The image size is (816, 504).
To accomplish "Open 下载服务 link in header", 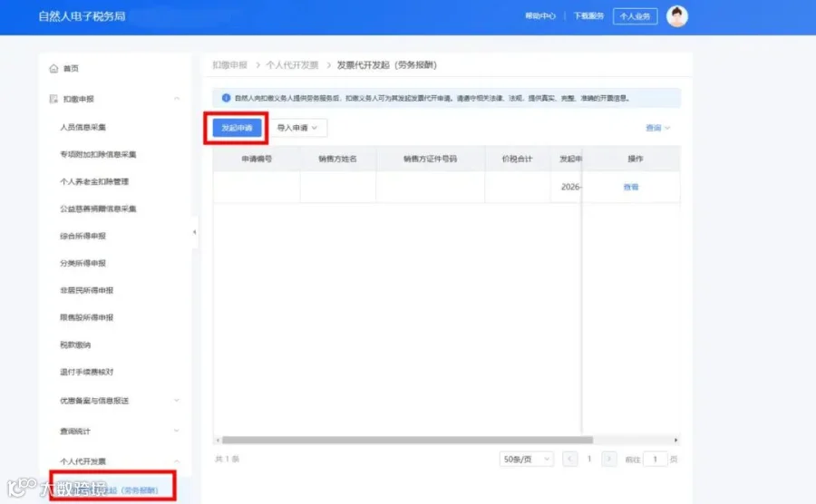I will tap(588, 16).
